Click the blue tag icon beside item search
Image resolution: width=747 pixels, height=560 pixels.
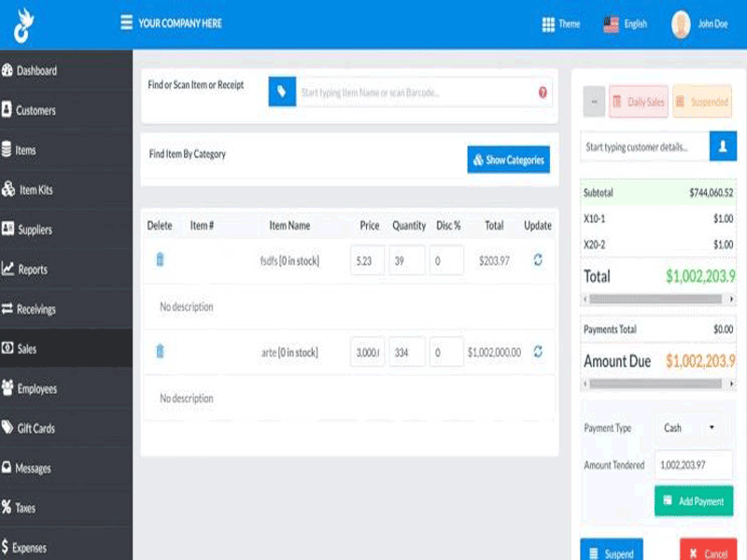click(x=282, y=92)
